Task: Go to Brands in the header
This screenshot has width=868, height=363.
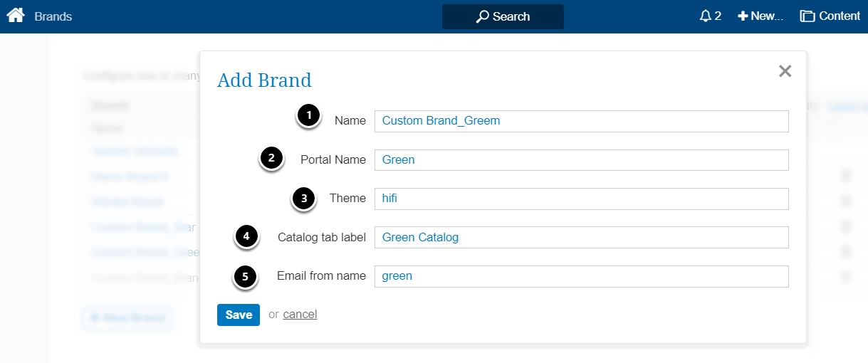Action: tap(53, 16)
